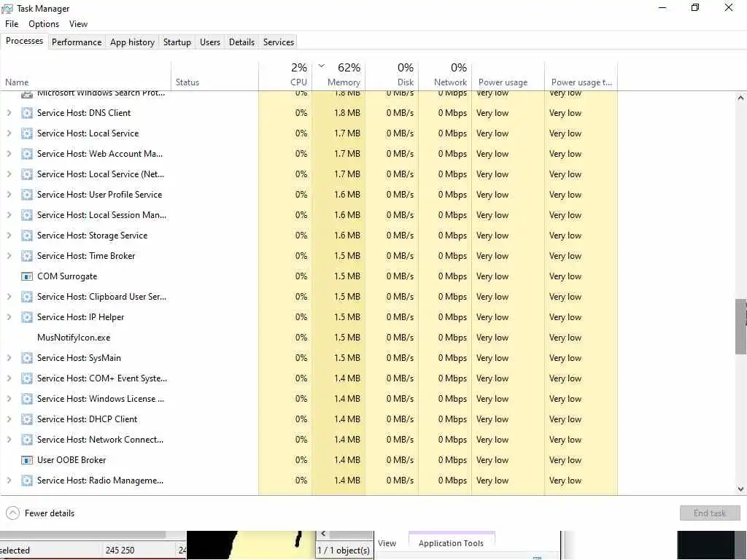Screen dimensions: 747x560
Task: Switch to the App history tab
Action: (x=133, y=42)
